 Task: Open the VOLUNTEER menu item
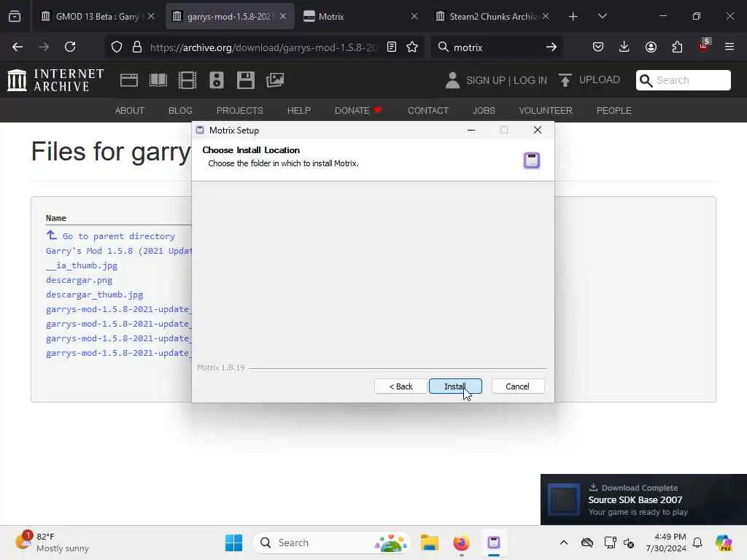[546, 111]
